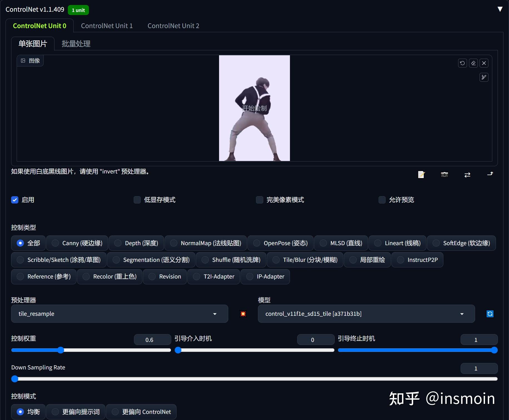The width and height of the screenshot is (509, 420).
Task: Undo the last image change
Action: 462,63
